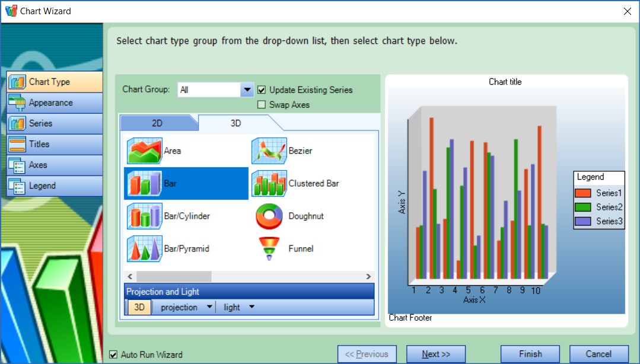Select the 3D Area chart icon
Viewport: 640px width, 364px height.
tap(144, 151)
